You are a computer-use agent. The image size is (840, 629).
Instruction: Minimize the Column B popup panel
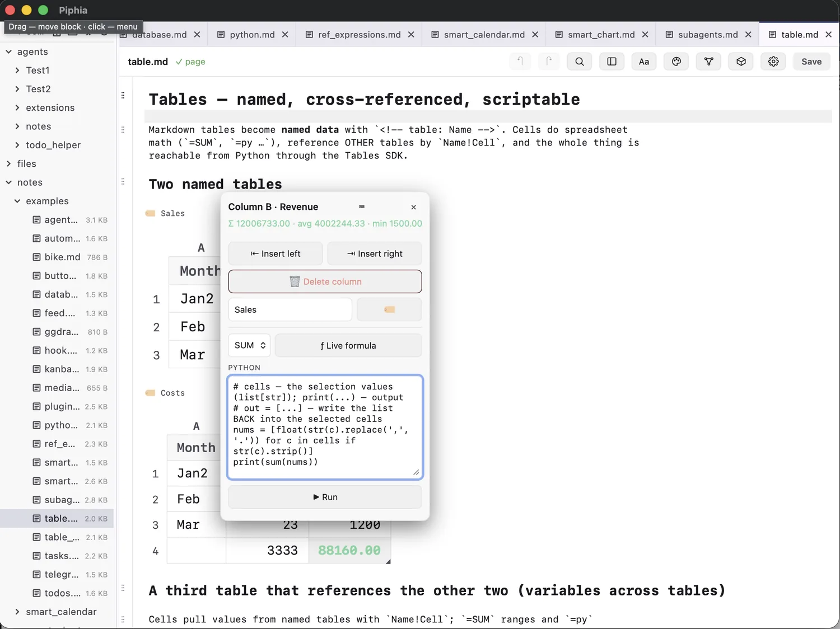[362, 206]
